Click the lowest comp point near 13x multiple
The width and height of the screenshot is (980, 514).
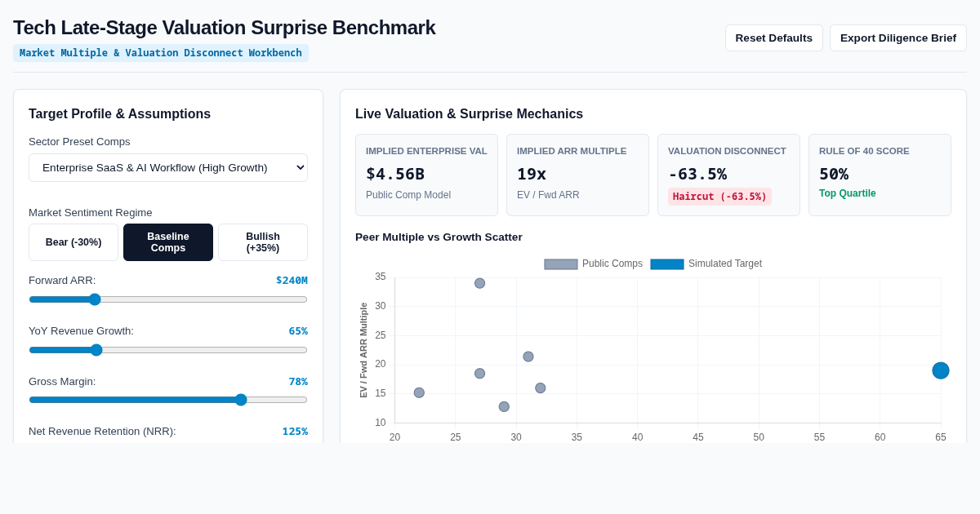coord(504,406)
